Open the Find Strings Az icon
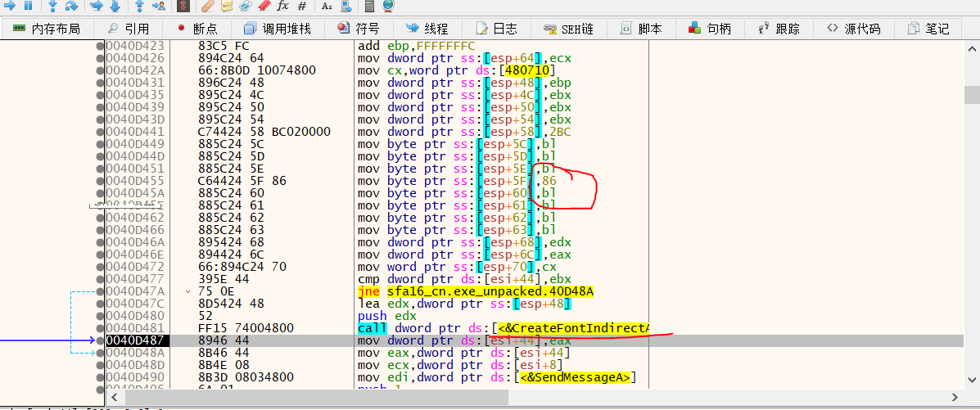This screenshot has height=410, width=980. (x=327, y=5)
